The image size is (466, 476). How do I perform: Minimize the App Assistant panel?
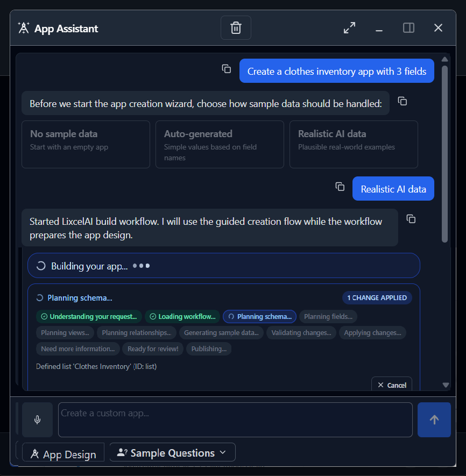pos(379,30)
